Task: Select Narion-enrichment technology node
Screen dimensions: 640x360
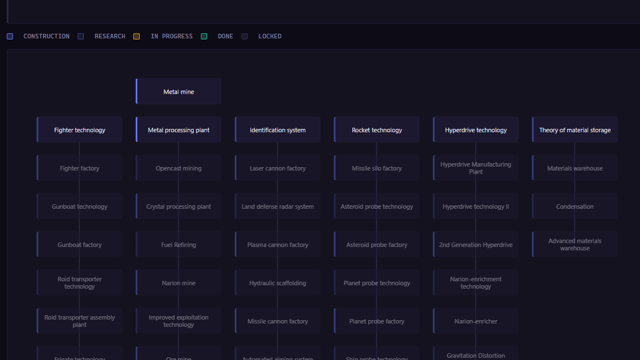Action: [x=476, y=283]
